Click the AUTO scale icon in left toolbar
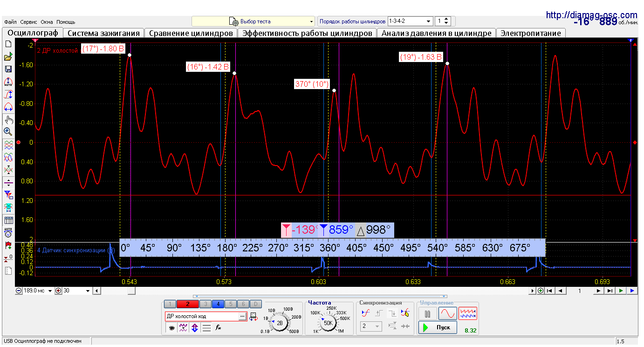Viewport: 644px width, 347px height. pos(8,82)
